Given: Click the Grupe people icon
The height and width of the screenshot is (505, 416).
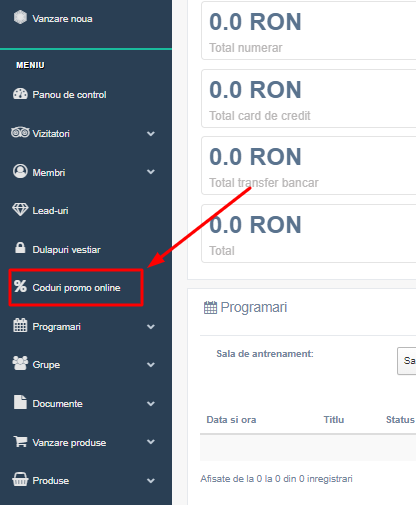Looking at the screenshot, I should tap(20, 363).
